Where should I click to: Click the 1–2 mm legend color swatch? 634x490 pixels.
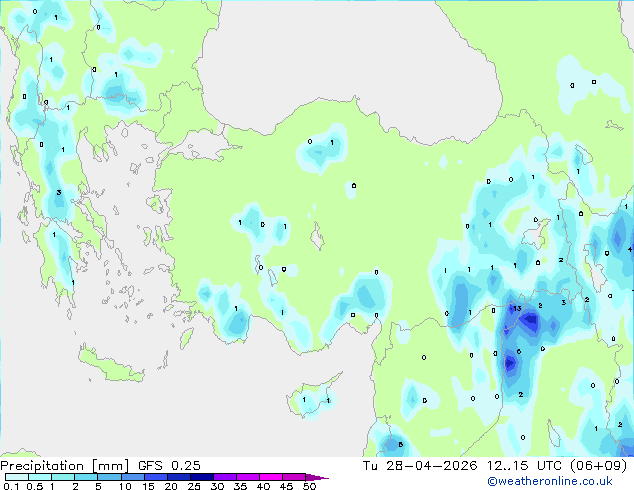tap(63, 477)
